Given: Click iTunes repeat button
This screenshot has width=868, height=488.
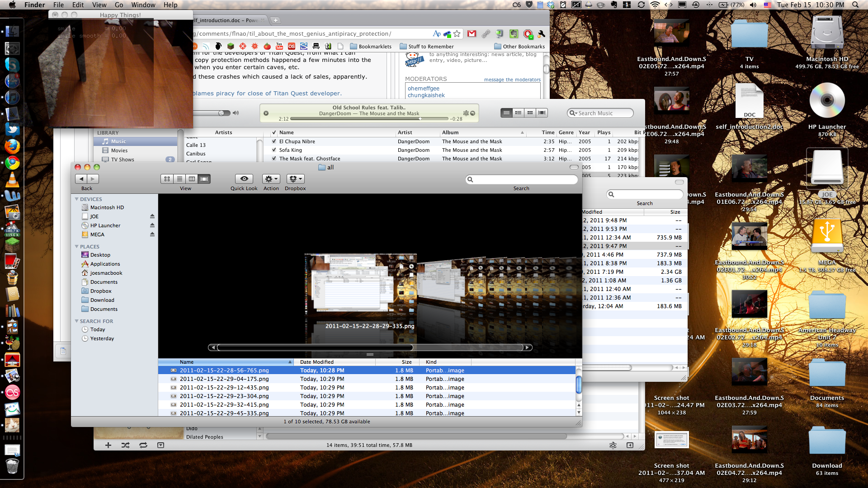Looking at the screenshot, I should tap(143, 445).
